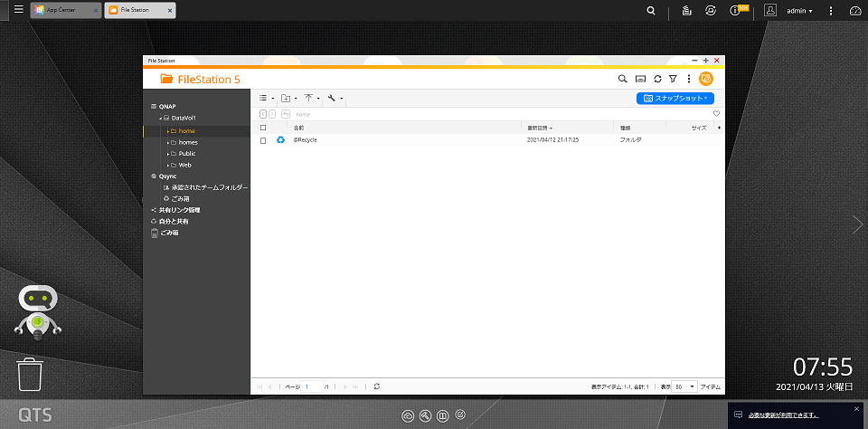Click the orange network media player icon

pyautogui.click(x=706, y=80)
